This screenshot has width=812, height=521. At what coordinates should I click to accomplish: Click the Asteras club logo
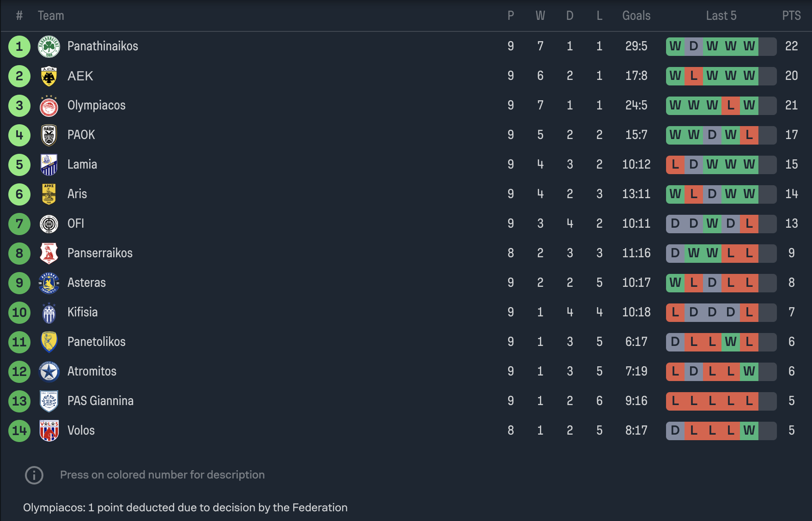(x=49, y=283)
